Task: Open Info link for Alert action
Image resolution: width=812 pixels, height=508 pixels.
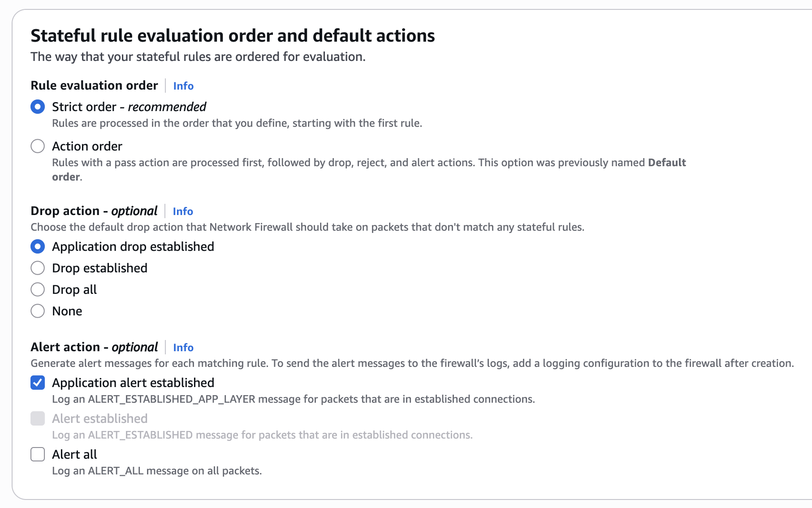Action: (x=183, y=348)
